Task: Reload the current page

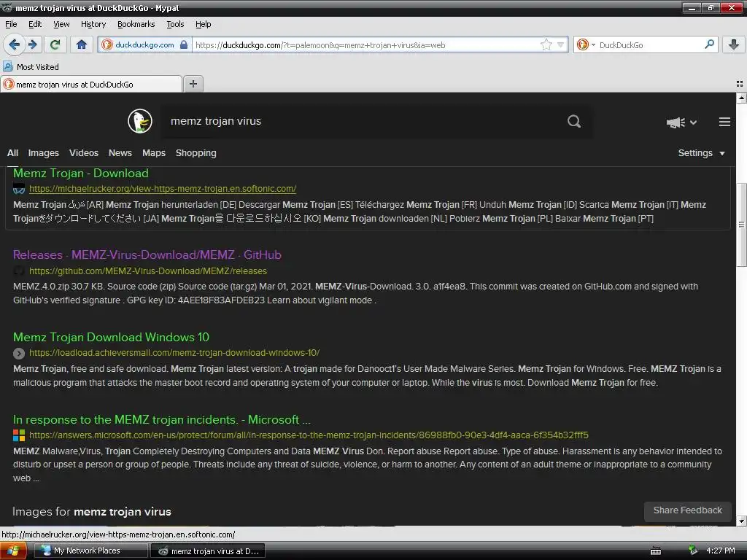Action: [x=55, y=44]
